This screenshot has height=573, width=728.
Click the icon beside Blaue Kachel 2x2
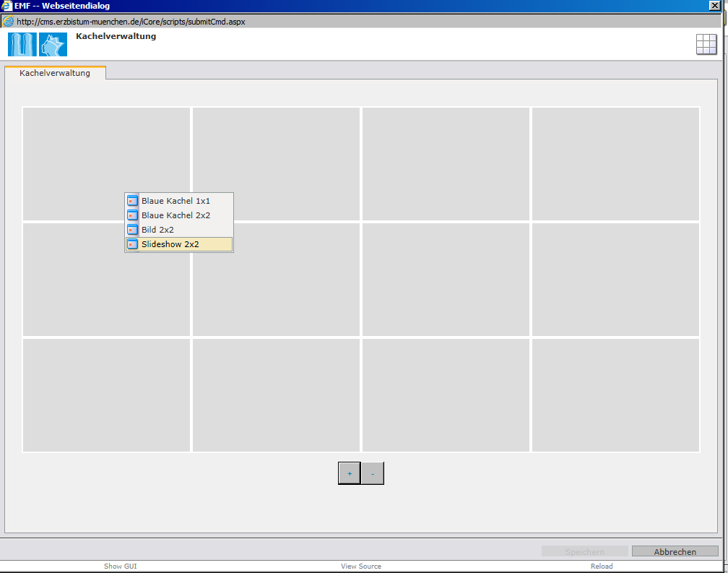pos(132,215)
